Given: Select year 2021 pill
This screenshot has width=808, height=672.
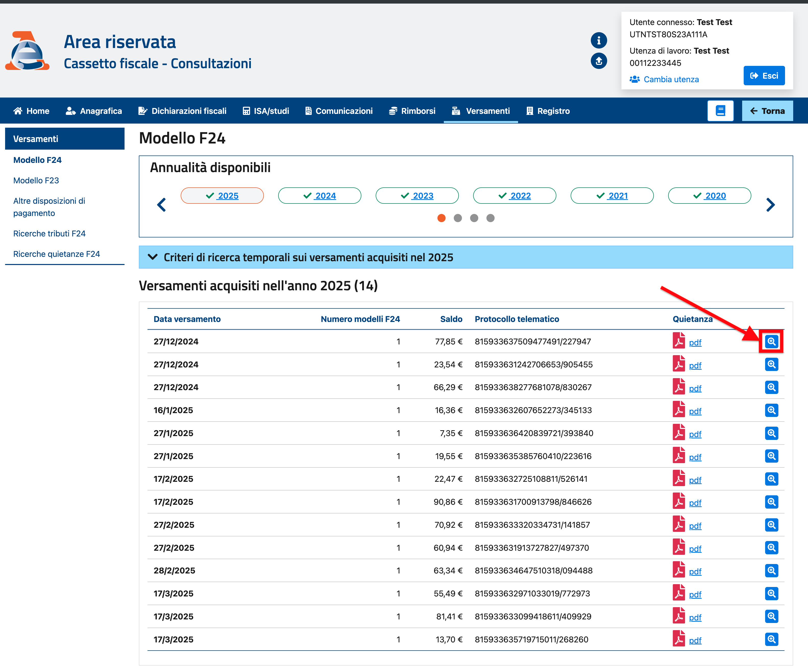Looking at the screenshot, I should [x=612, y=196].
